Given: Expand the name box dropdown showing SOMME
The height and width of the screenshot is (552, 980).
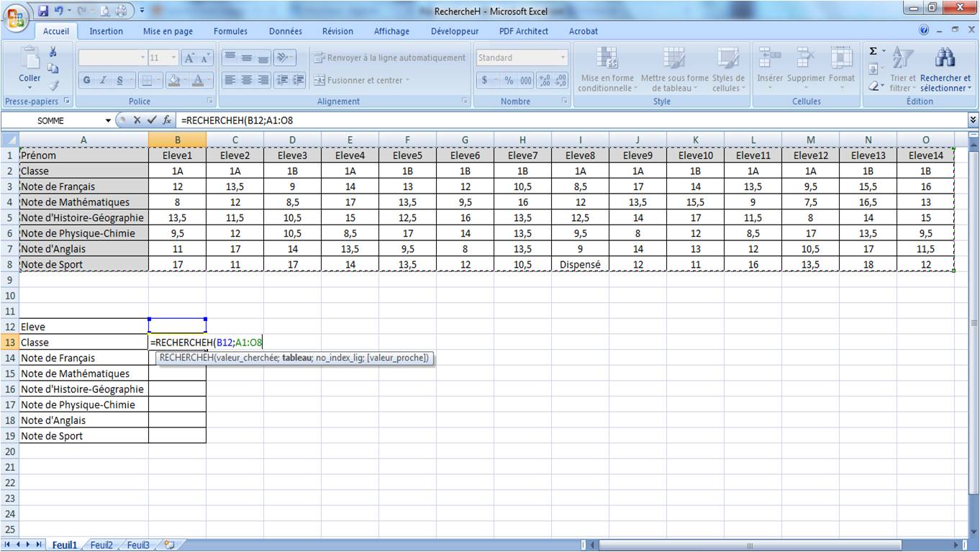Looking at the screenshot, I should click(x=109, y=120).
